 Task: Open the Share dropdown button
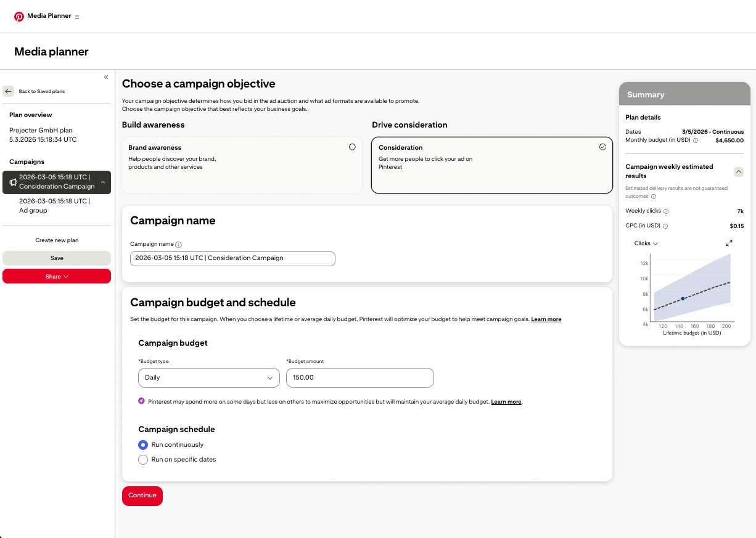coord(57,277)
